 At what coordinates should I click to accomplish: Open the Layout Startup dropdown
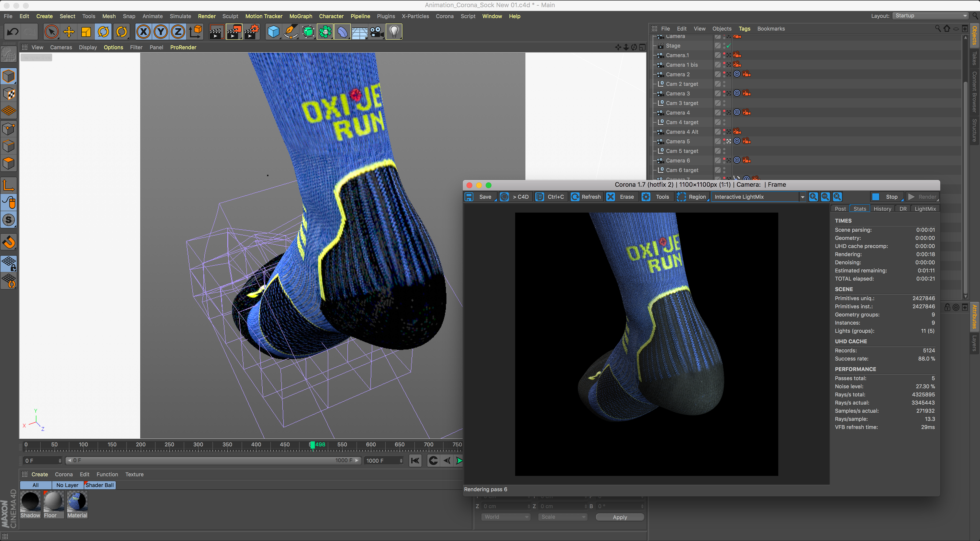(x=930, y=16)
